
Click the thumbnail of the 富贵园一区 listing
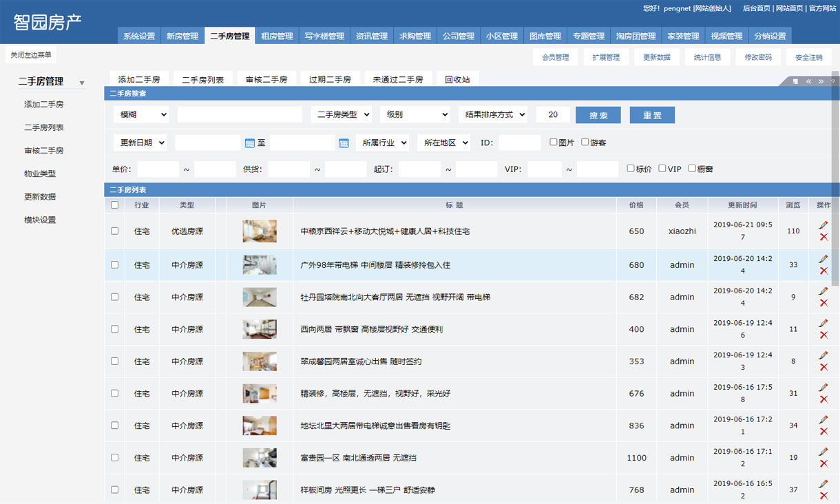(260, 458)
